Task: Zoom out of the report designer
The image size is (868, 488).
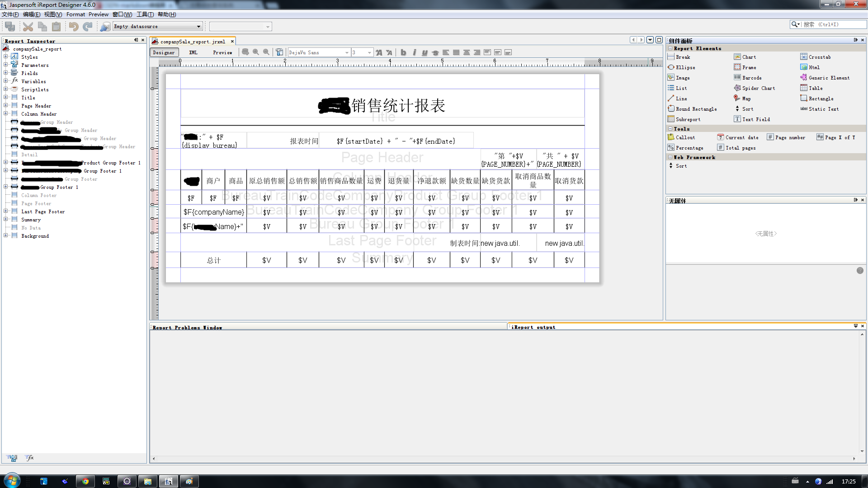Action: [266, 52]
